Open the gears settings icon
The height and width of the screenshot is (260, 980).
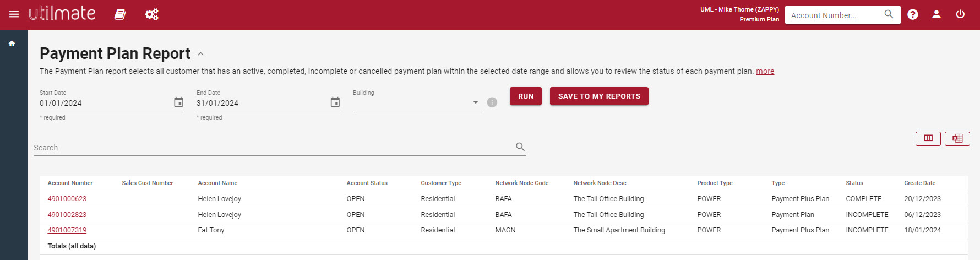pos(152,14)
